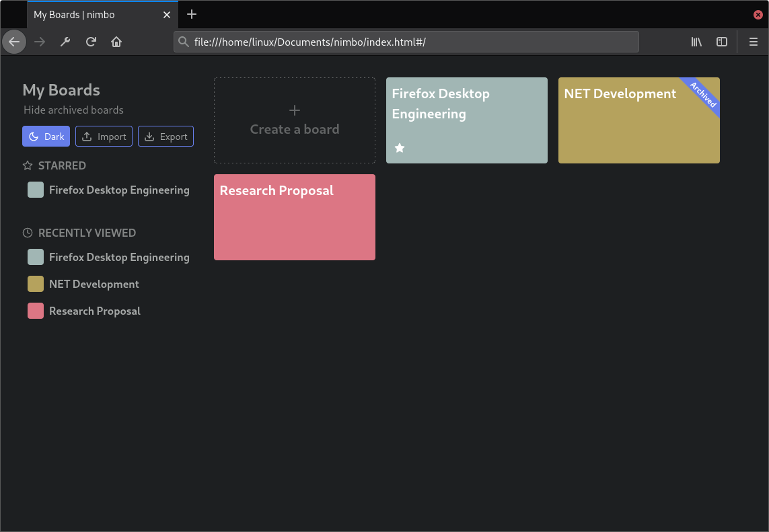Click the plus icon in Create a board
769x532 pixels.
point(295,110)
